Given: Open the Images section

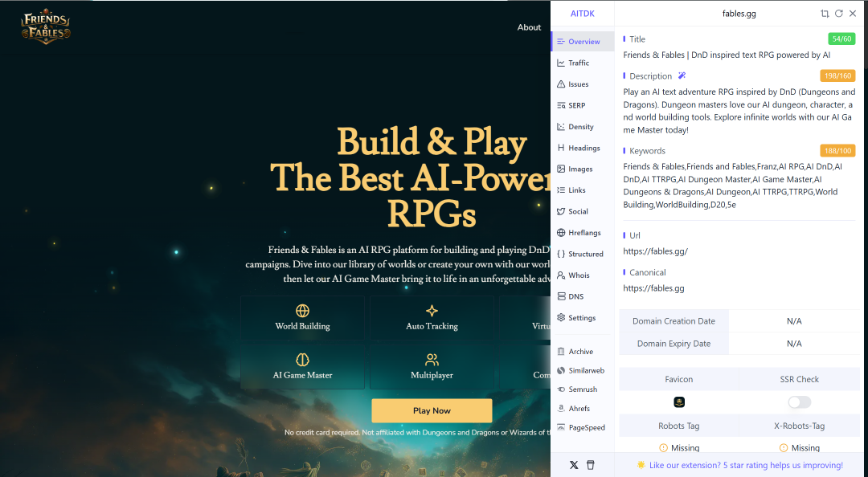Looking at the screenshot, I should click(x=583, y=169).
